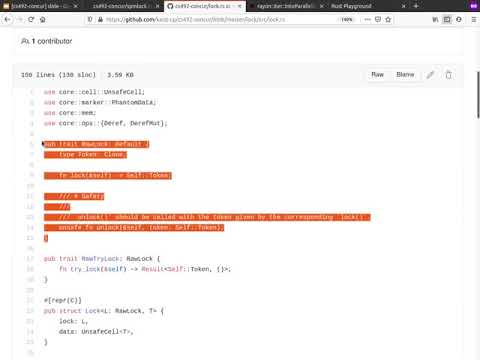The image size is (480, 360).
Task: Open the browser home page
Action: pos(43,20)
